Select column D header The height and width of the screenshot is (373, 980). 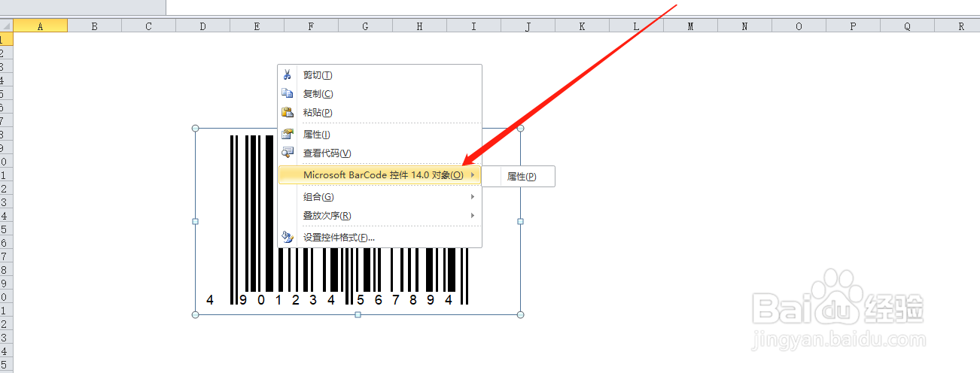coord(203,26)
